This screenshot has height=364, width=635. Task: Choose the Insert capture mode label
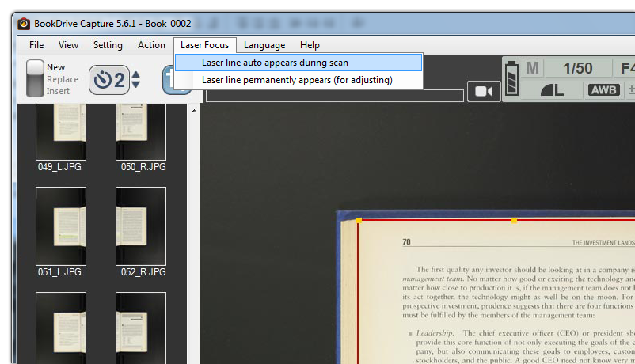pos(58,91)
